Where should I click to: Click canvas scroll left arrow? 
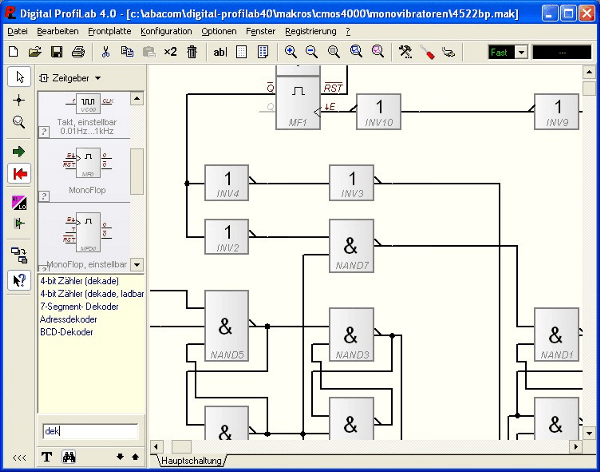pos(156,447)
